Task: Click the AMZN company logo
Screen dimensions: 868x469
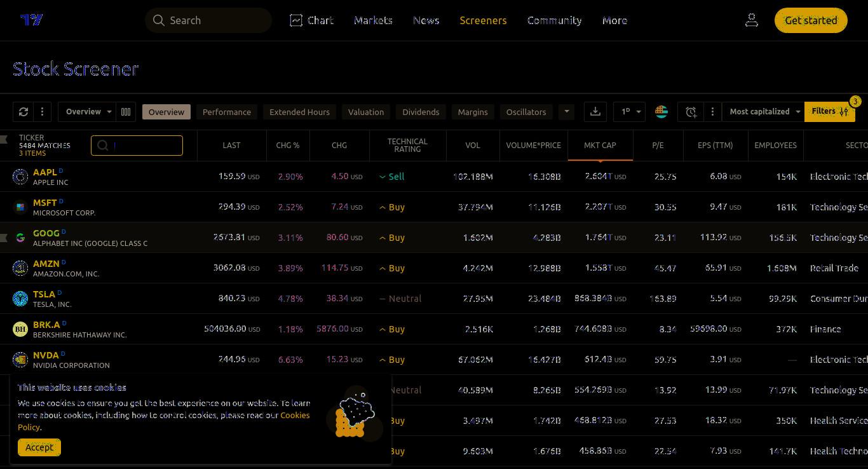Action: pos(20,268)
